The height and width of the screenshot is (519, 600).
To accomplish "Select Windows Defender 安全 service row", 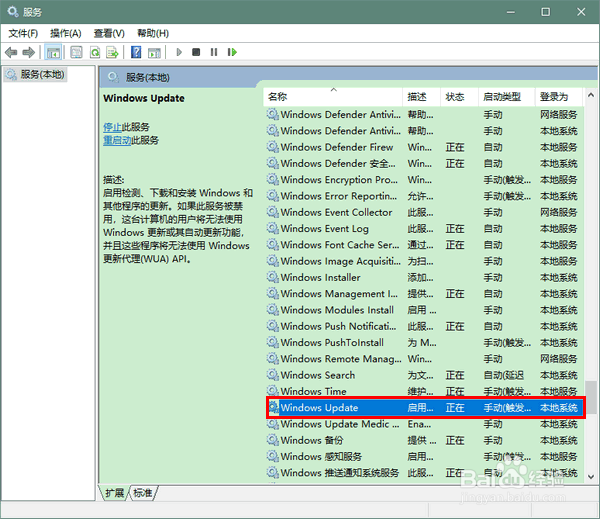I will click(424, 164).
